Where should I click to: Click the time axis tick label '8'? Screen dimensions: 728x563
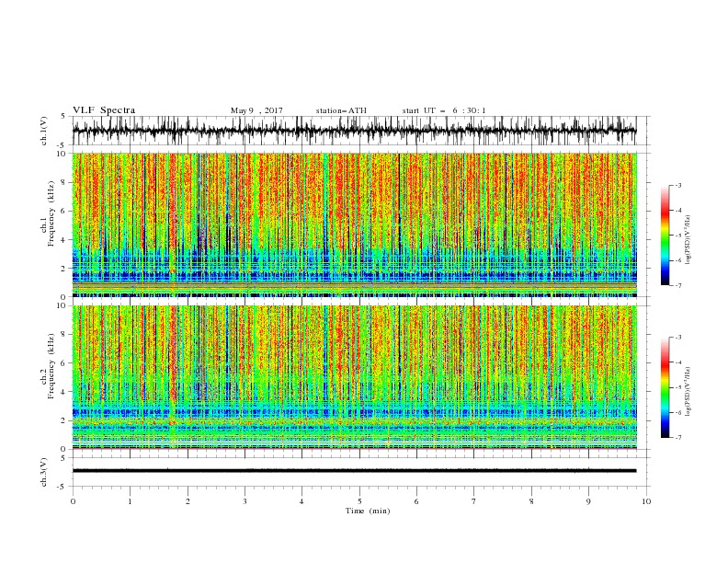coord(531,501)
